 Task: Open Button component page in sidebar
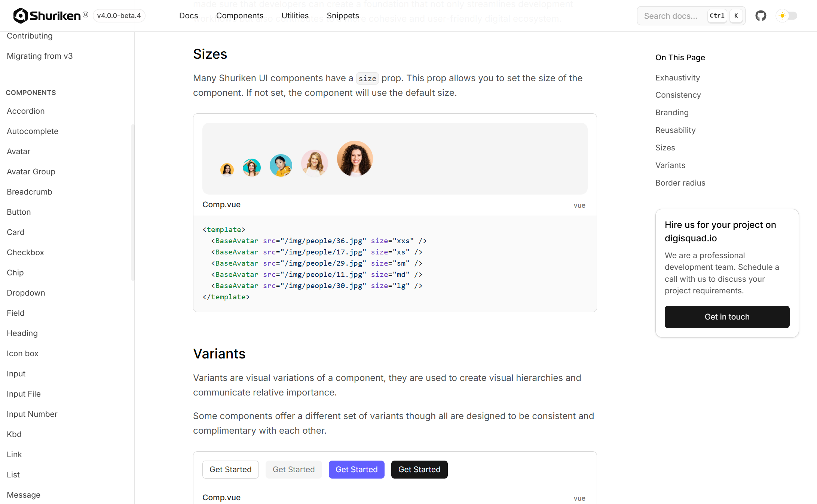click(19, 212)
